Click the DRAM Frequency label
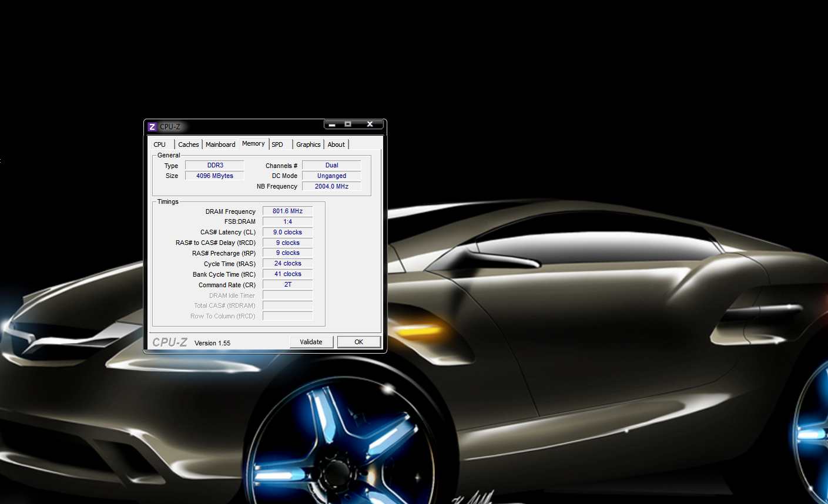828x504 pixels. pos(230,212)
